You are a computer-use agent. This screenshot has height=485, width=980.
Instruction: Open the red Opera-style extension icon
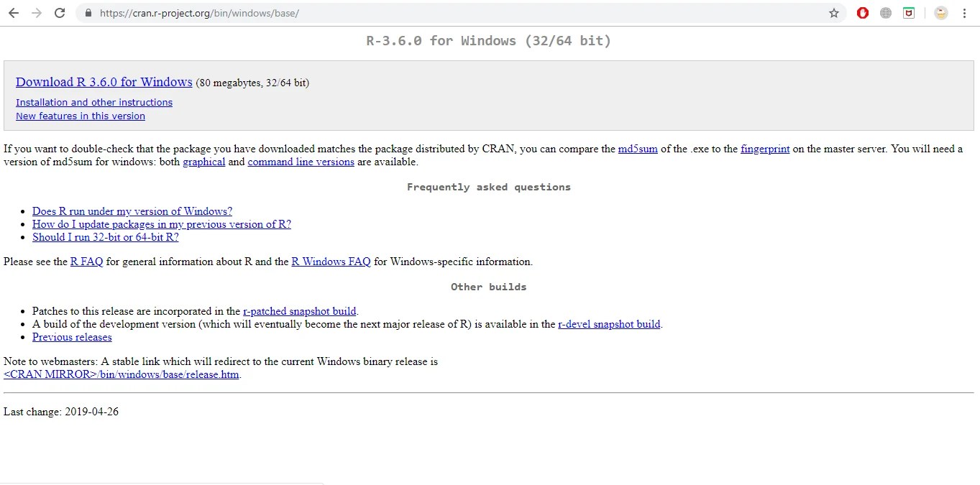[x=863, y=13]
